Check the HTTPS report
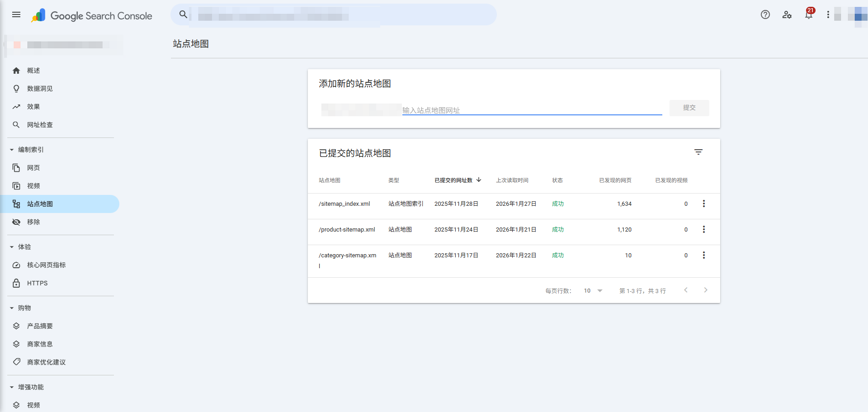Image resolution: width=868 pixels, height=412 pixels. (x=37, y=283)
